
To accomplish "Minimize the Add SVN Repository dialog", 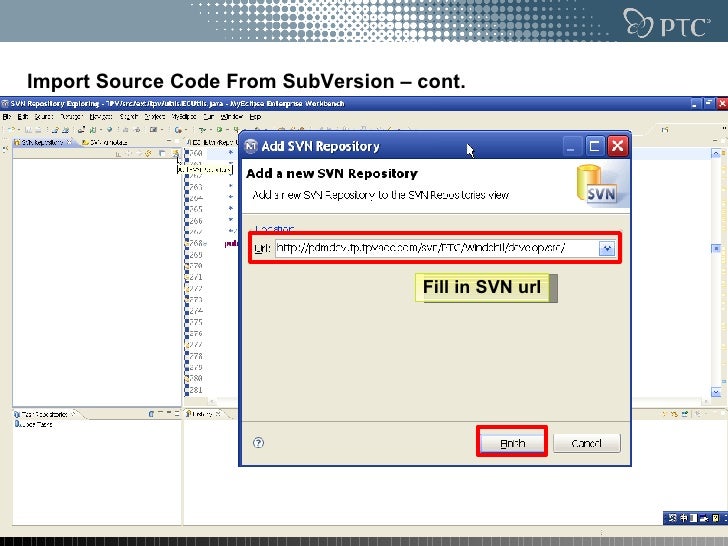I will pyautogui.click(x=571, y=146).
